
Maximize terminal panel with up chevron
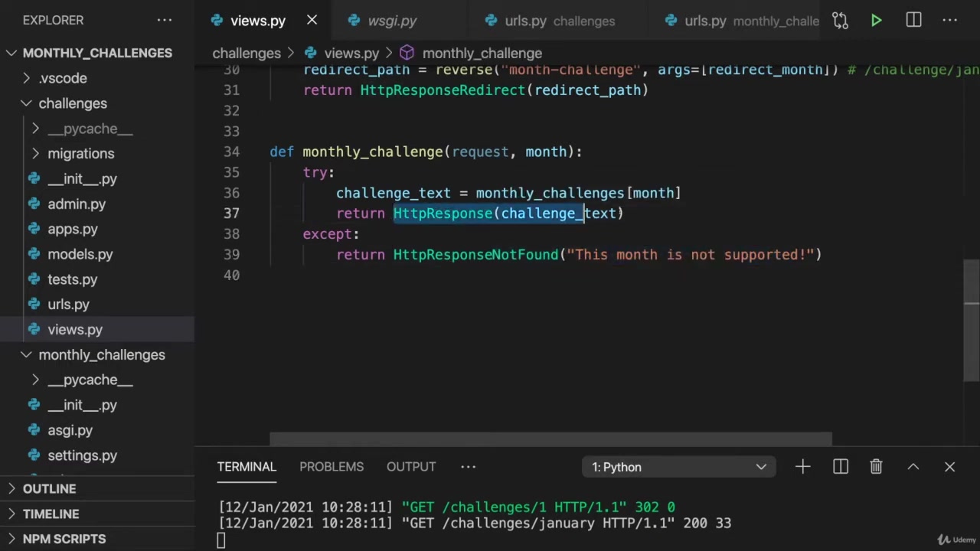click(913, 467)
